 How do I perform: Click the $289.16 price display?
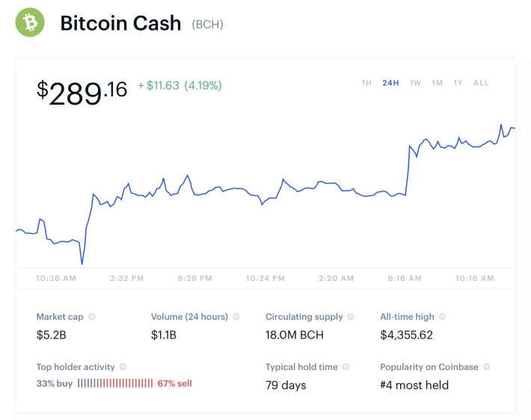click(x=82, y=92)
